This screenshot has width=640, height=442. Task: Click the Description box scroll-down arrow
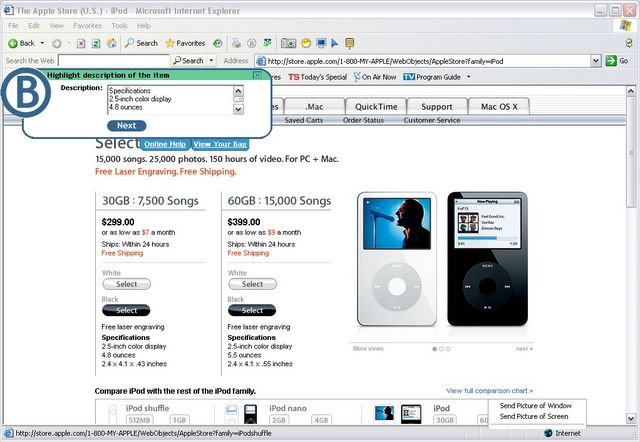click(238, 109)
